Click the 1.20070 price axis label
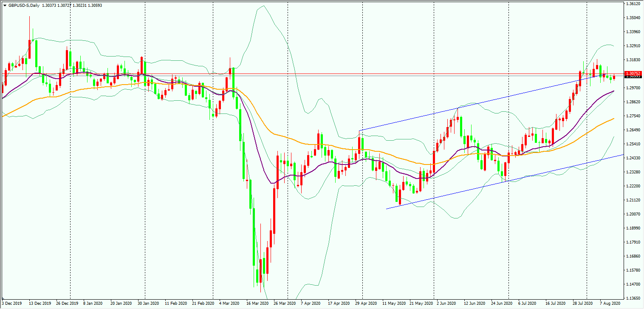 pyautogui.click(x=633, y=214)
